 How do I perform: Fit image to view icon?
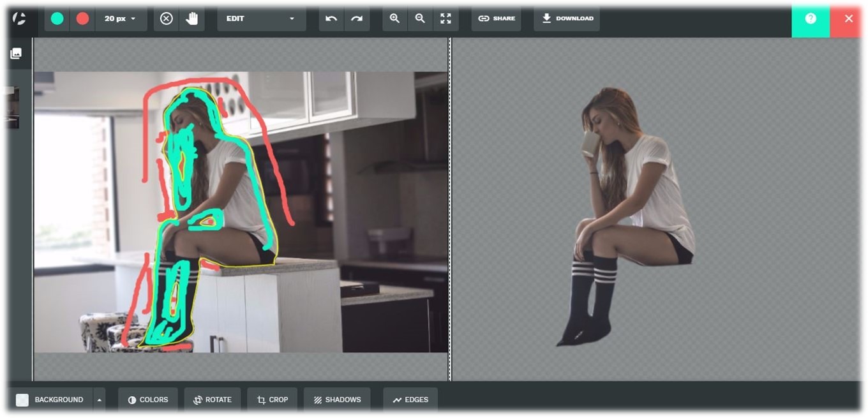445,19
